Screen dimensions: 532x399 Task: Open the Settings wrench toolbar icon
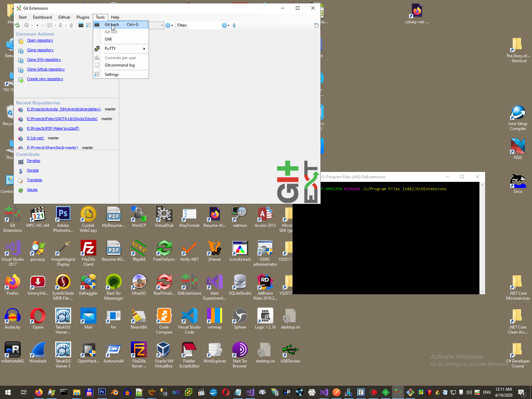click(88, 25)
